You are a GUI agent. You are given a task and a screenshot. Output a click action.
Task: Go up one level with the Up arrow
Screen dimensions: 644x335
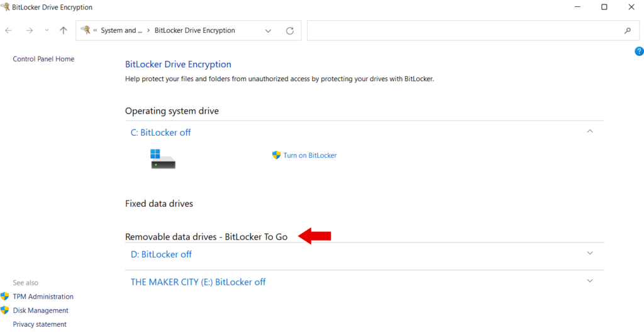64,30
